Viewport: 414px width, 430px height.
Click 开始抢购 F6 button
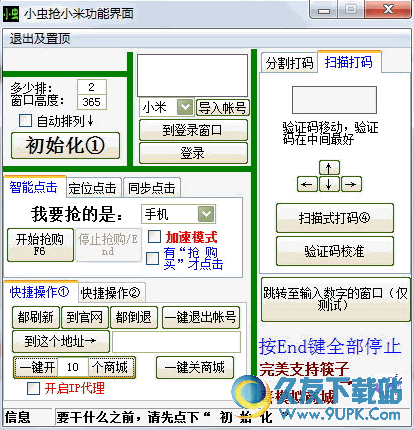pos(40,245)
